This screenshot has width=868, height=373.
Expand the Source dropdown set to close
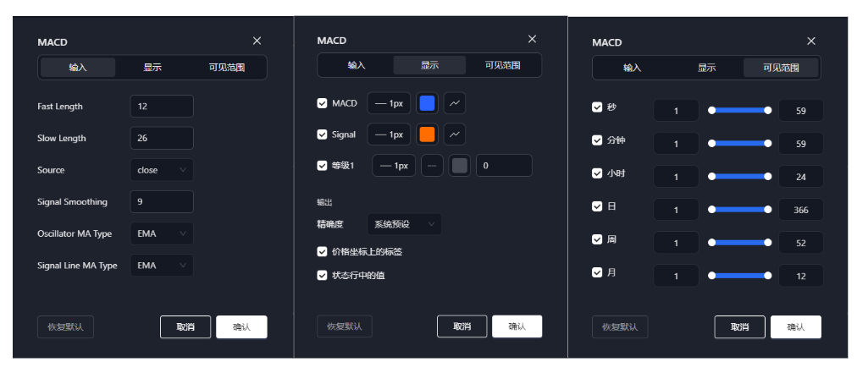coord(162,170)
